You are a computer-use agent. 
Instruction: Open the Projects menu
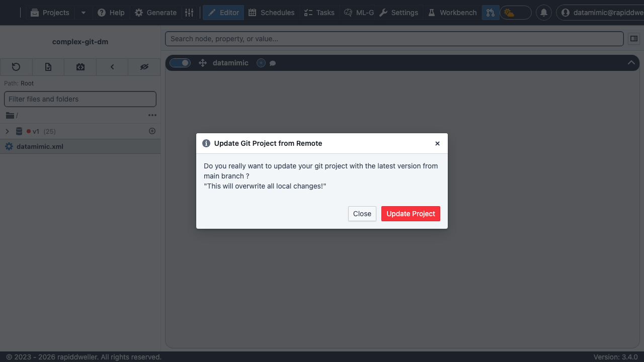pos(49,13)
